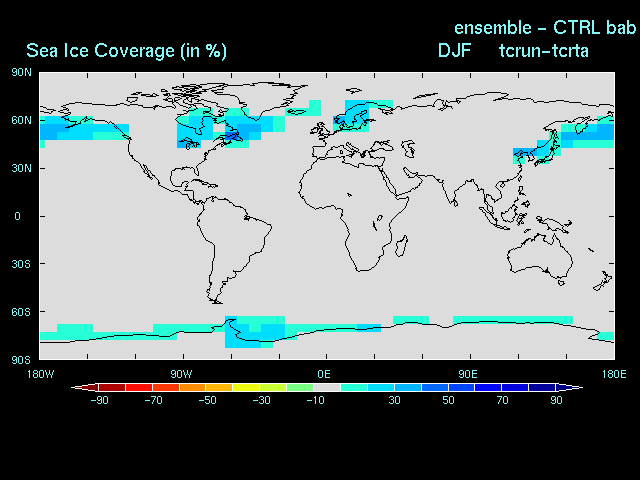This screenshot has width=640, height=480.
Task: Click the 'ensemble - CTRL bab' header text
Action: [x=545, y=26]
